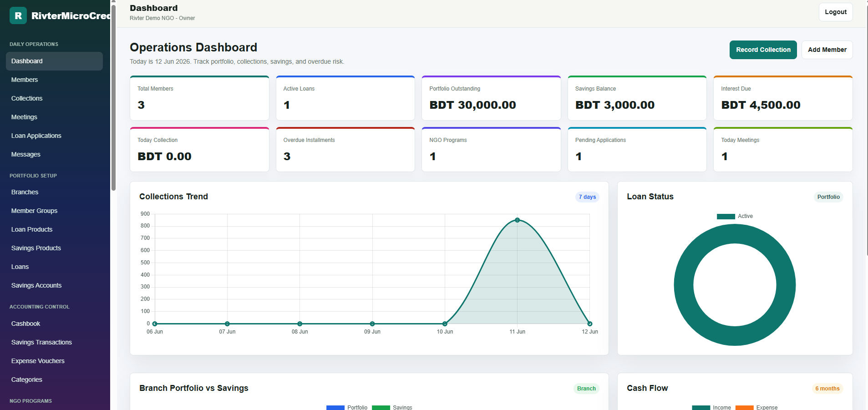Viewport: 868px width, 410px height.
Task: Click the Logout button
Action: point(836,12)
